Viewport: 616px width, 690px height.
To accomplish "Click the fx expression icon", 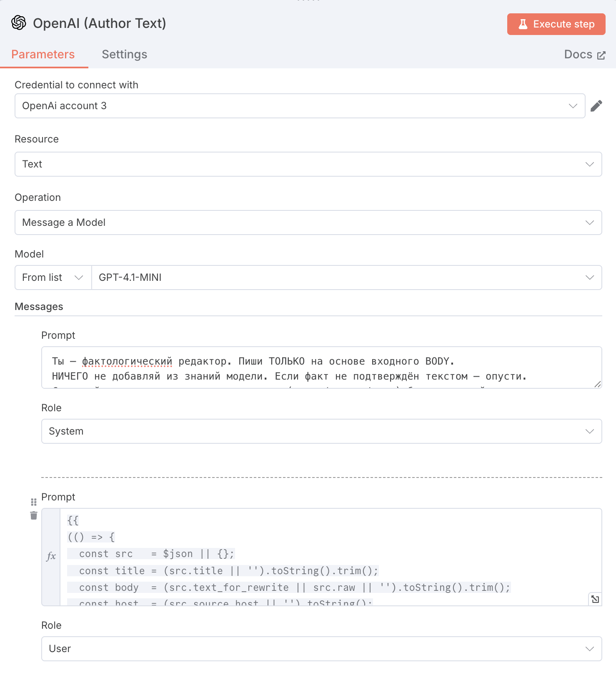I will (51, 556).
